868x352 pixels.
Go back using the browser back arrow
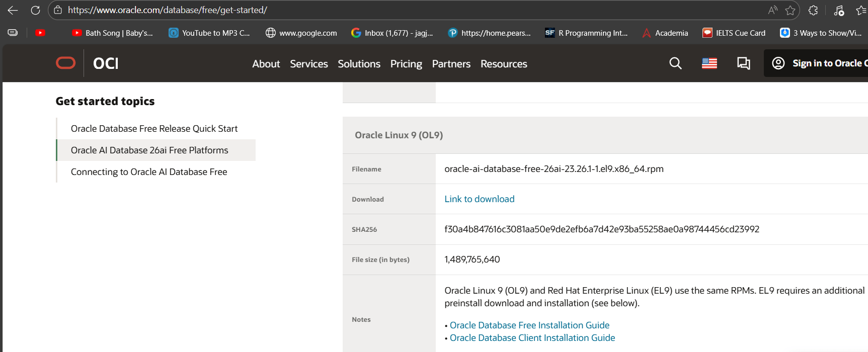(13, 10)
